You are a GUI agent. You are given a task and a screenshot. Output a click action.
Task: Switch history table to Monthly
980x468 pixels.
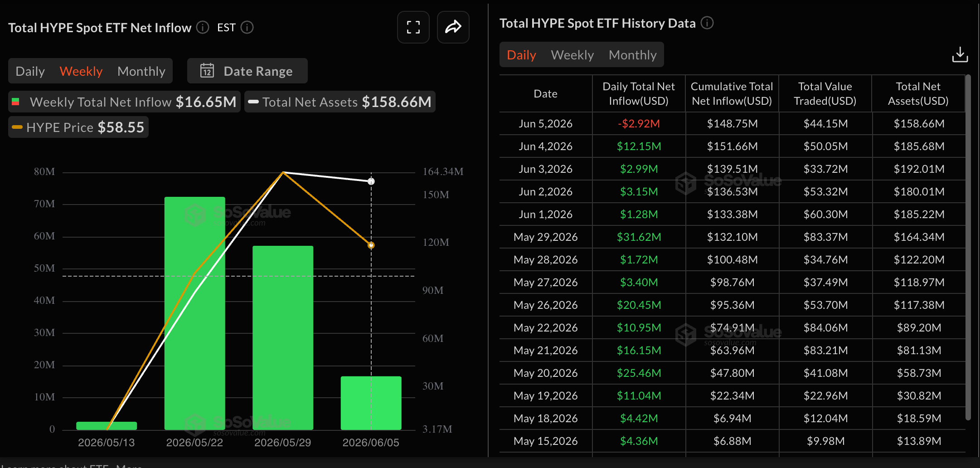click(x=632, y=55)
